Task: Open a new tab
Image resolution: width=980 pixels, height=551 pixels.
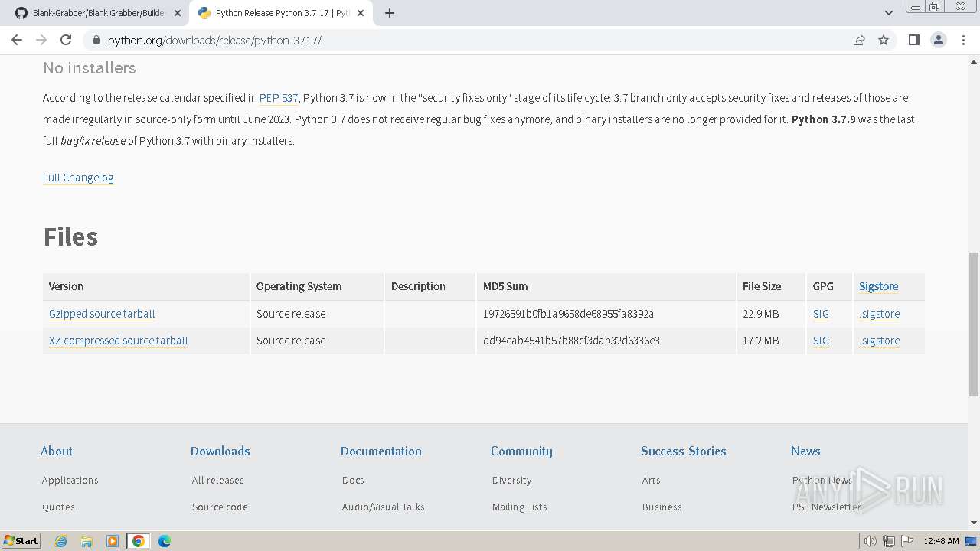Action: pyautogui.click(x=389, y=13)
